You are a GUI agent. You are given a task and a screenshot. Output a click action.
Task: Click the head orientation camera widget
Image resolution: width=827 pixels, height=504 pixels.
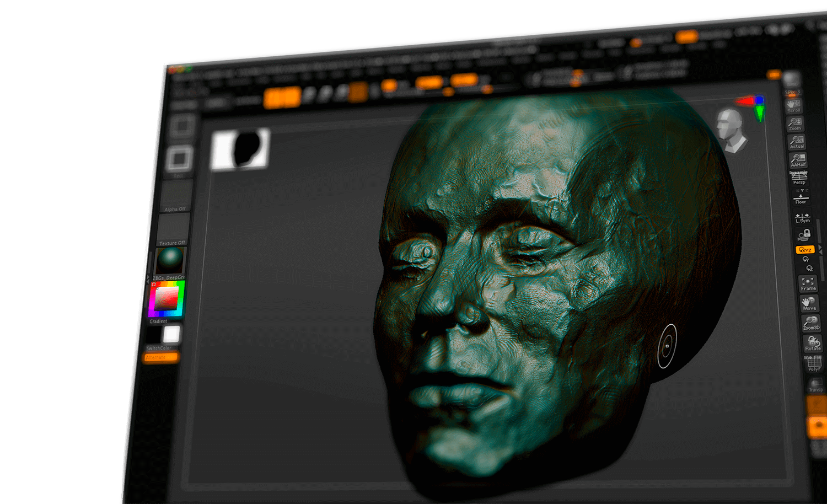click(732, 130)
